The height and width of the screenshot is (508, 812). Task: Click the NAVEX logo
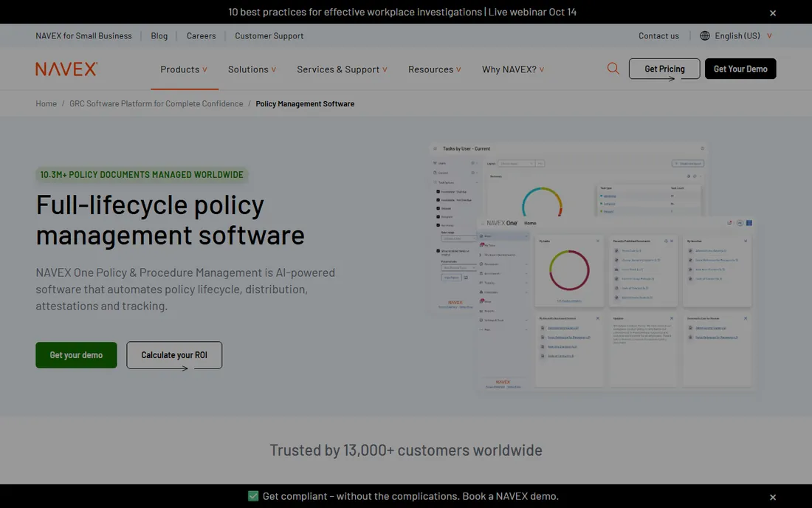pos(66,69)
